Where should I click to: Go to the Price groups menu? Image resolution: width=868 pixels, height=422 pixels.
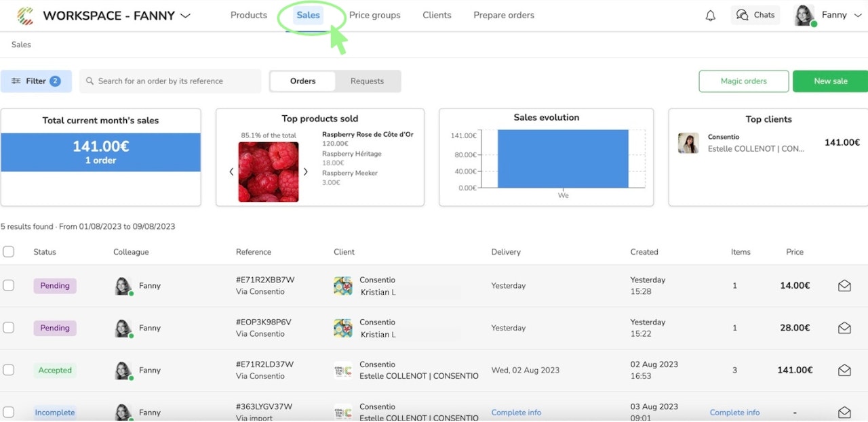point(374,15)
